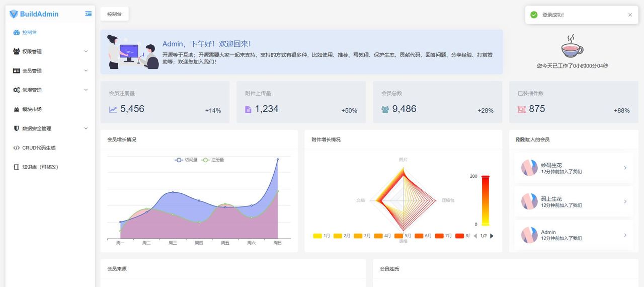The height and width of the screenshot is (287, 644).
Task: Click the top handle of visual map slider
Action: pos(486,177)
